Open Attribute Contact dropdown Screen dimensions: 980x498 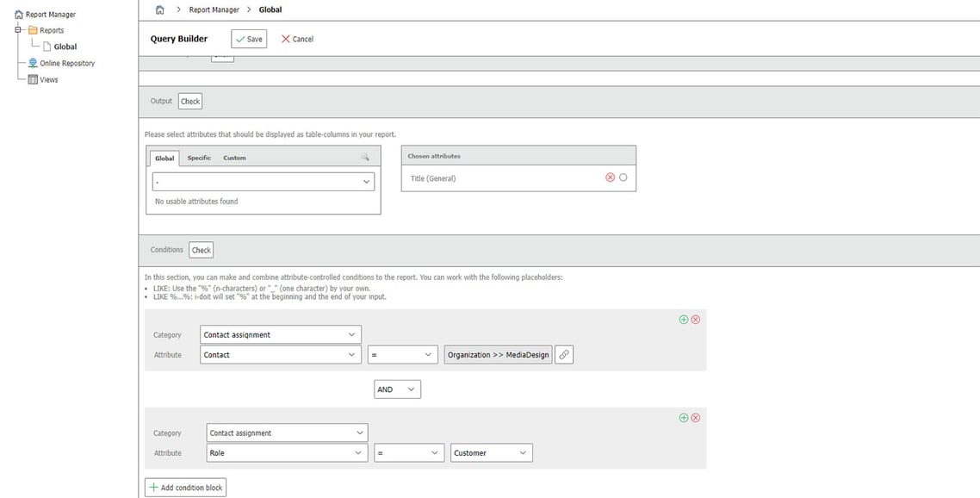pos(281,355)
